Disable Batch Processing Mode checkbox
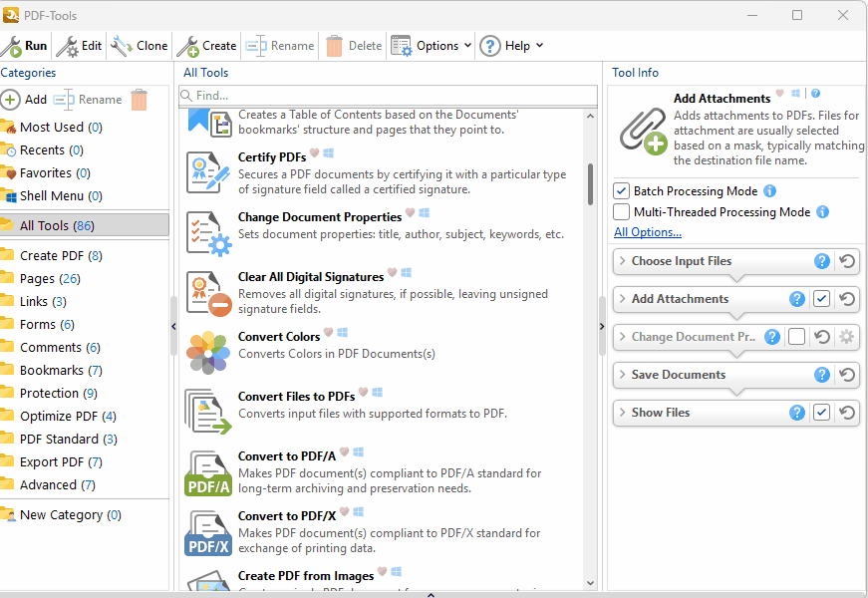The height and width of the screenshot is (598, 868). 622,191
